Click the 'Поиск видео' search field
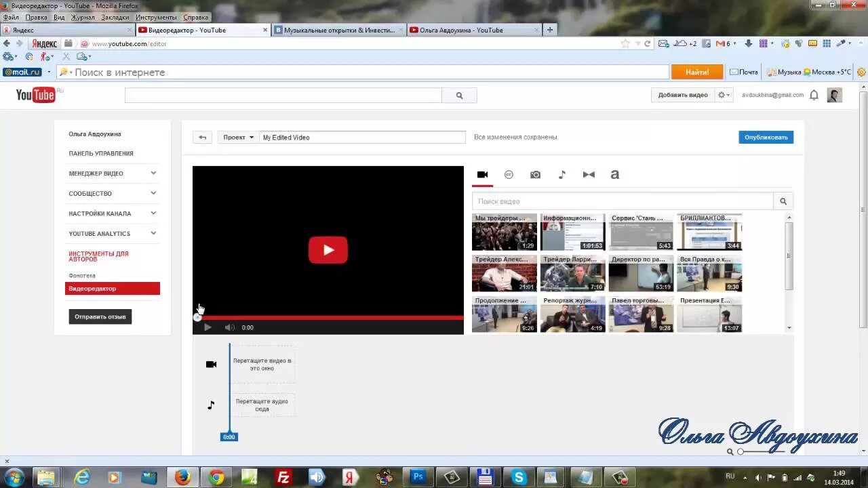 click(x=623, y=201)
